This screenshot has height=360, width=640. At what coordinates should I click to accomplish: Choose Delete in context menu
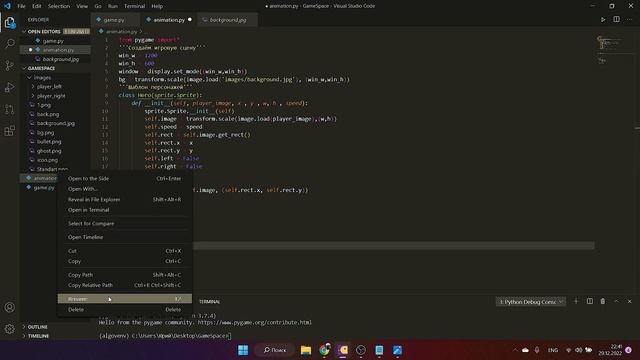pyautogui.click(x=124, y=310)
